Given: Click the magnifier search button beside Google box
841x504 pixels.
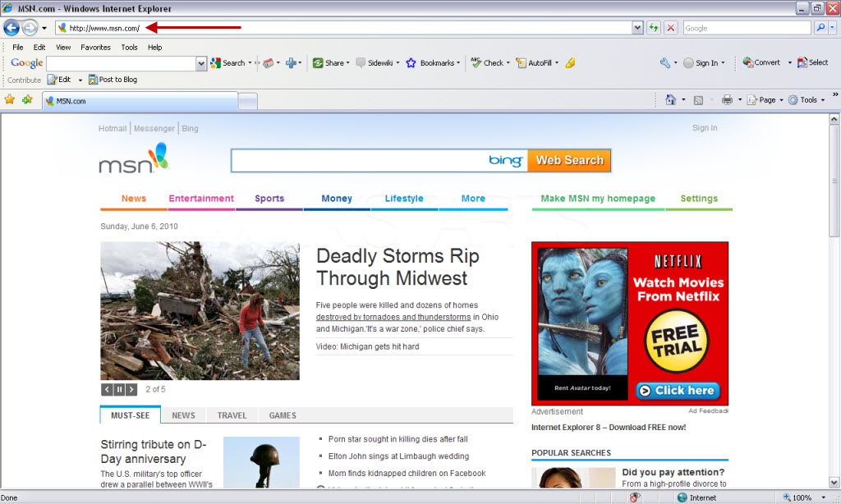Looking at the screenshot, I should [x=820, y=28].
